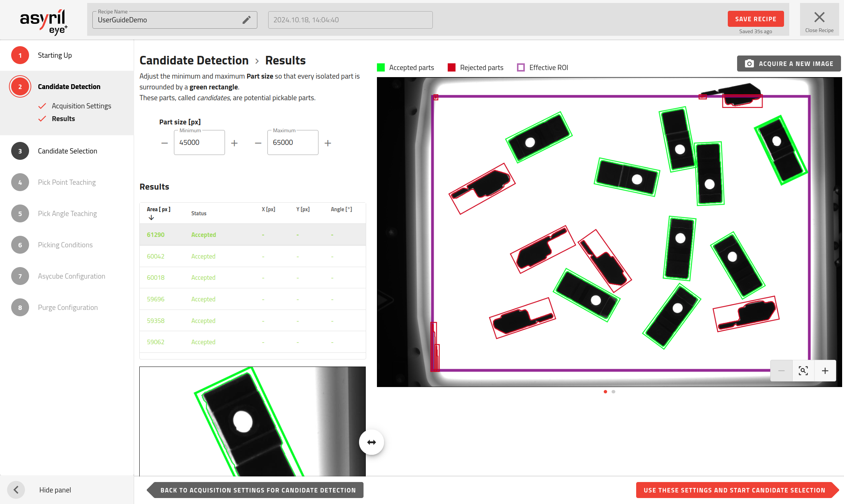Zoom out of the image with minus icon

[781, 371]
